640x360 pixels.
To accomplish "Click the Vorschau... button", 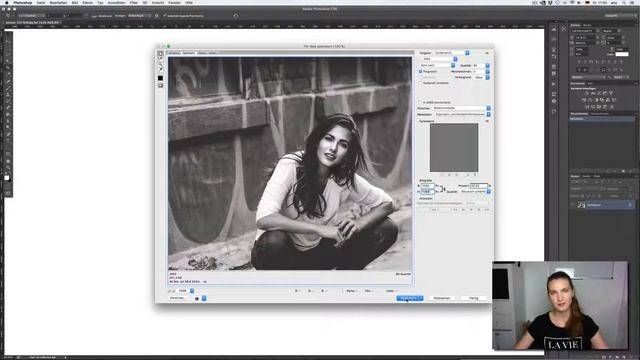I will pyautogui.click(x=178, y=298).
